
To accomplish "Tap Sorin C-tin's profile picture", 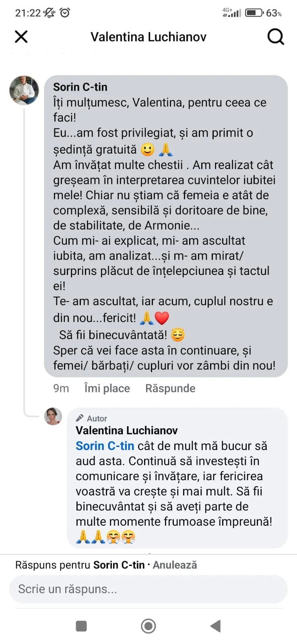I will (x=24, y=90).
